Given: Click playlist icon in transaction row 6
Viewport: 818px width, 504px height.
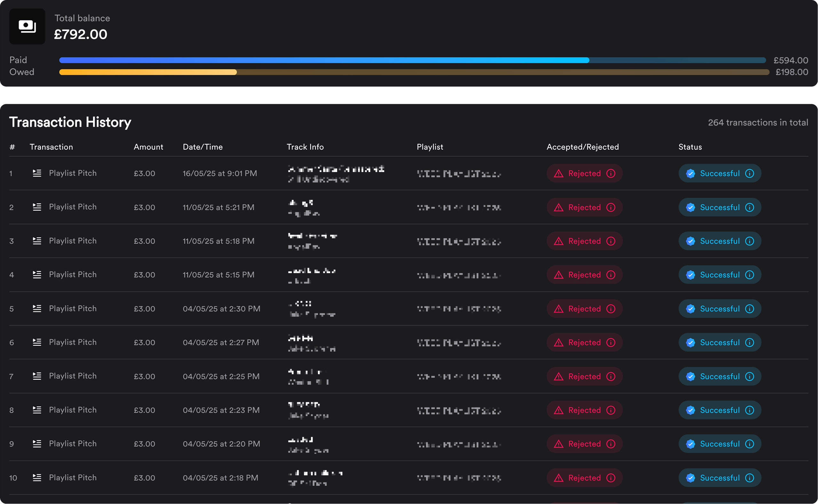Looking at the screenshot, I should click(37, 342).
